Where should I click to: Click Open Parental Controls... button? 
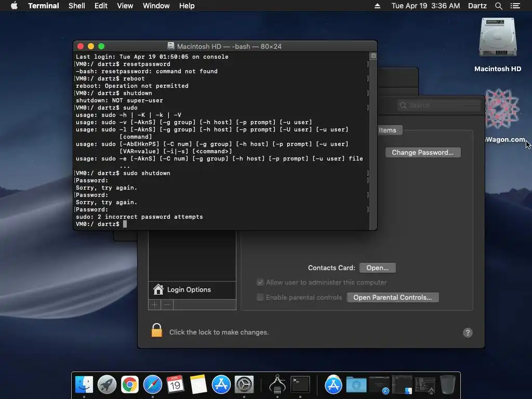click(x=393, y=297)
